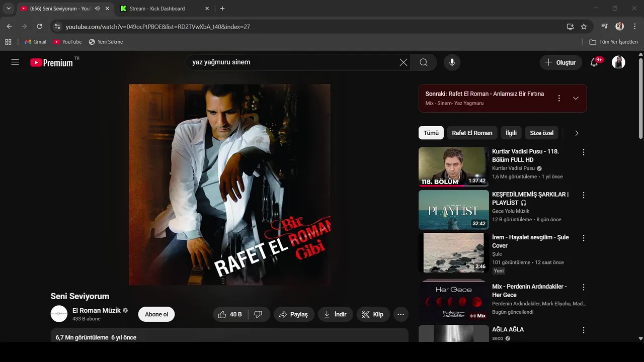Open browser media control icon
This screenshot has height=362, width=644.
[605, 26]
